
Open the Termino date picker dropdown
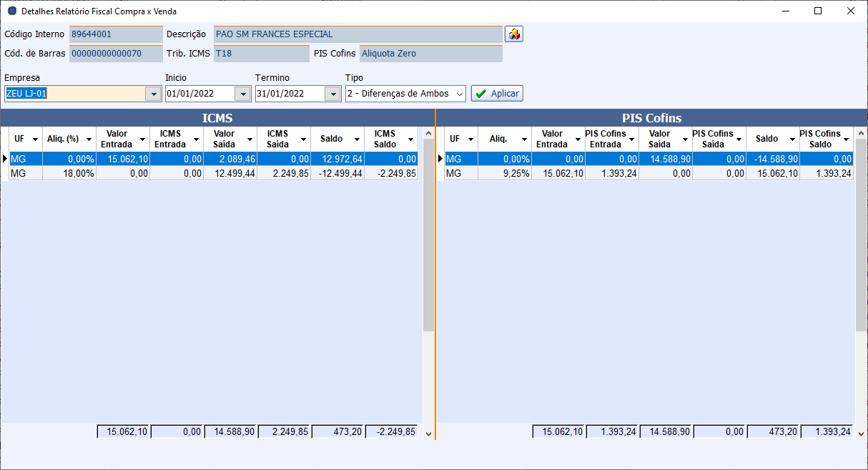tap(333, 94)
